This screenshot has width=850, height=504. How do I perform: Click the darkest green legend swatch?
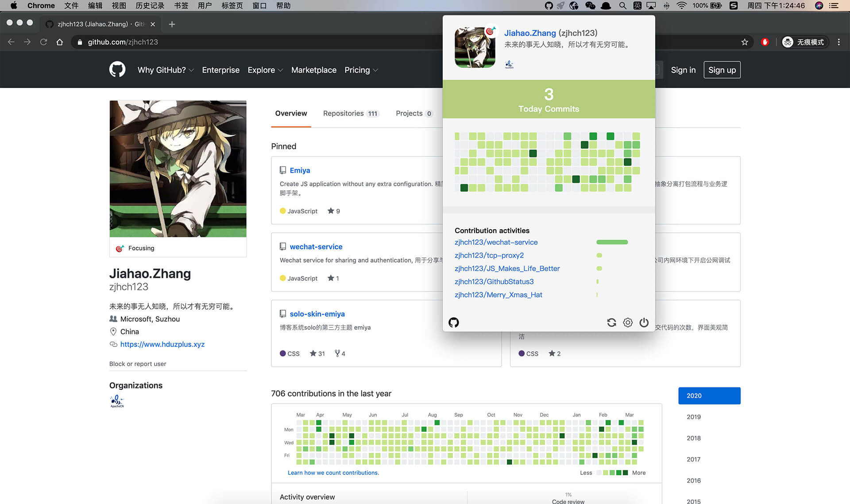(625, 473)
